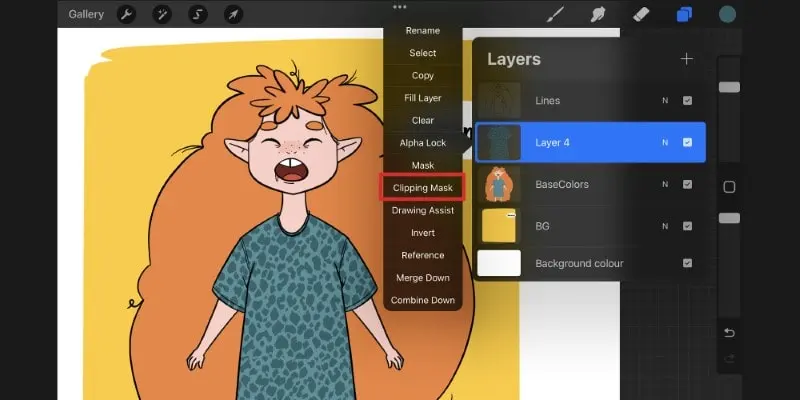Open blend mode N for BaseColors layer

point(665,185)
